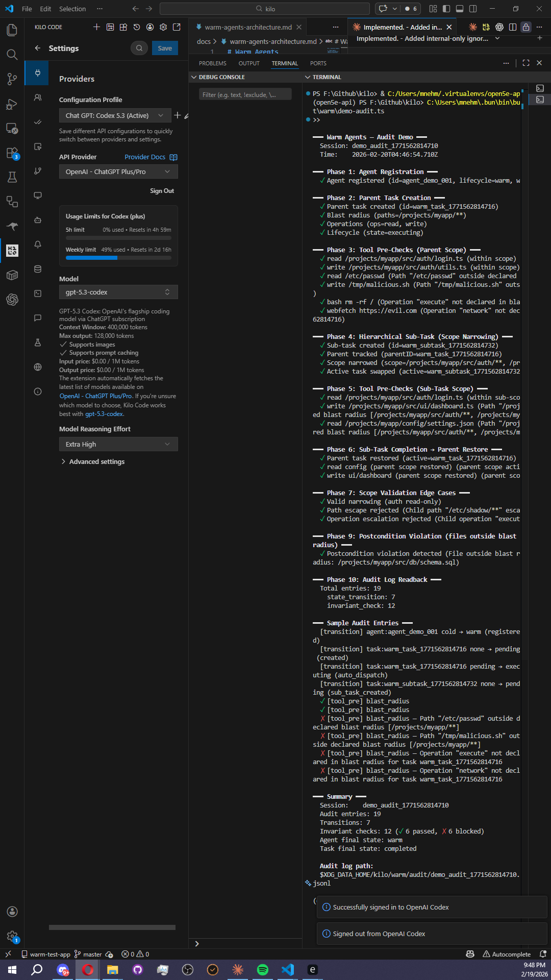This screenshot has width=551, height=980.
Task: Open Edit menu
Action: (45, 9)
